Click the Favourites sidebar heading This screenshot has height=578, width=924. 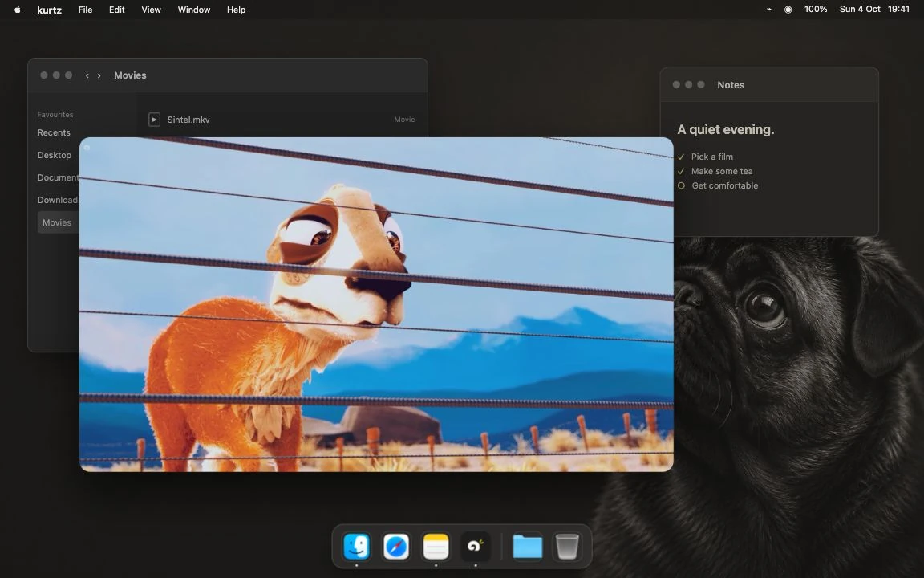(x=55, y=115)
